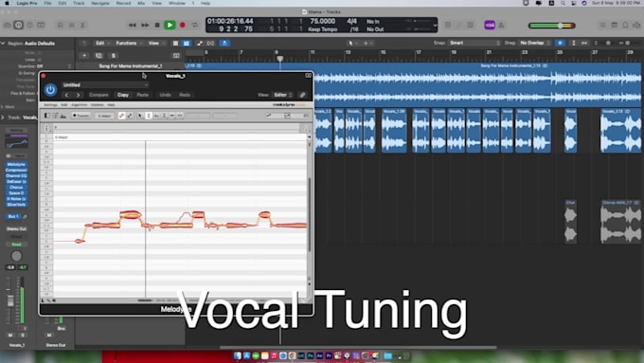Click Compare in the plugin header
The width and height of the screenshot is (644, 363).
[x=99, y=95]
